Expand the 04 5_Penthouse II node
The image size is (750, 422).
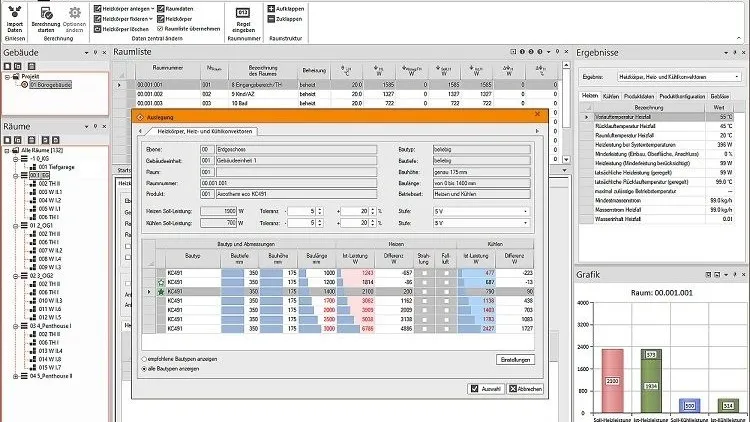(16, 376)
